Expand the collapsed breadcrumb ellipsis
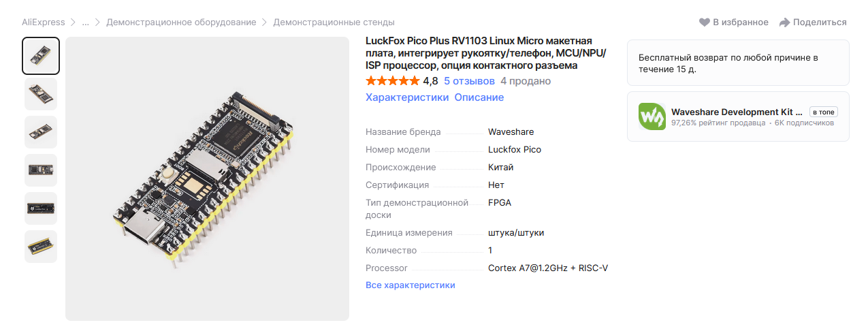The height and width of the screenshot is (329, 868). click(x=85, y=22)
